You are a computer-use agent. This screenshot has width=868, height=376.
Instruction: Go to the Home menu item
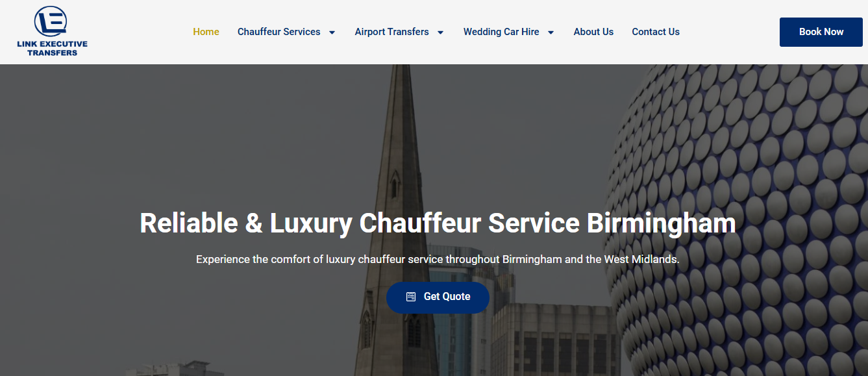[x=206, y=32]
